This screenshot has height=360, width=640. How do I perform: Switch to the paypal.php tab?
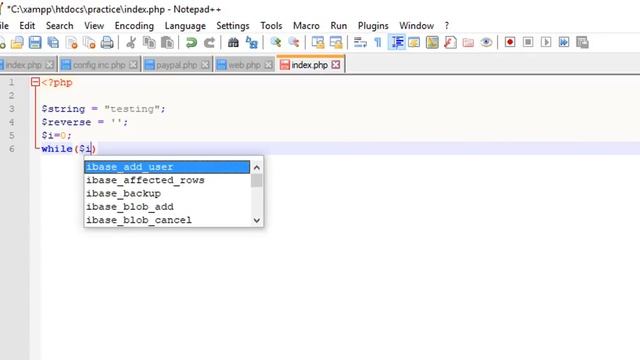click(x=177, y=65)
